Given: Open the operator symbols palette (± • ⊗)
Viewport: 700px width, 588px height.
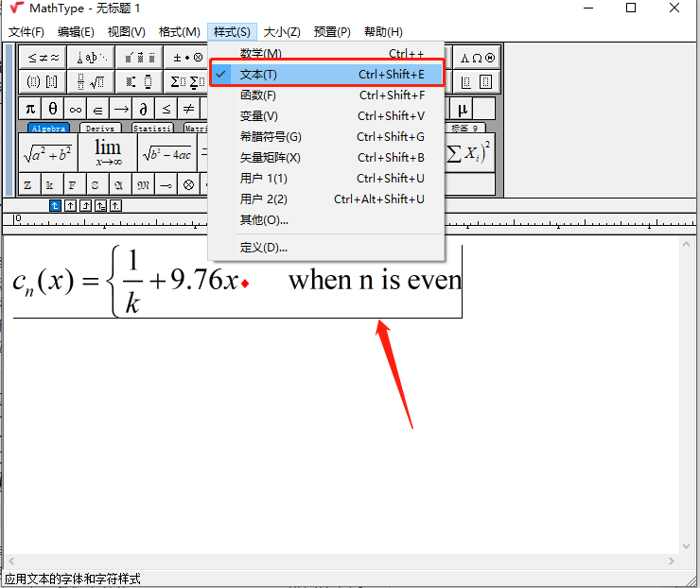Looking at the screenshot, I should (x=186, y=58).
